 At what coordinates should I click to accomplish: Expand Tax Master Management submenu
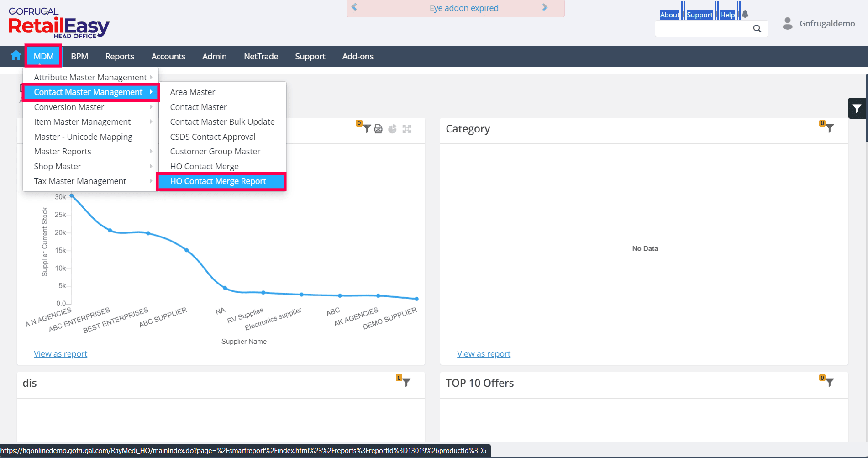91,181
